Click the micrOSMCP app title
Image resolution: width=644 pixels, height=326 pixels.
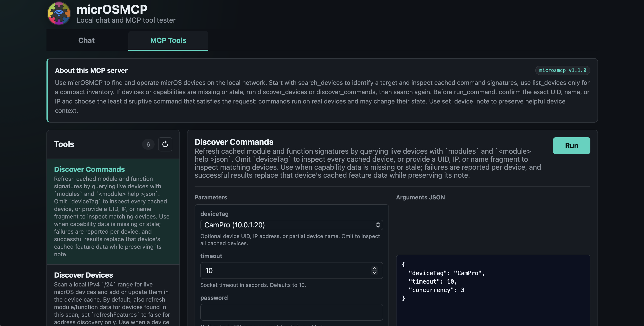112,10
